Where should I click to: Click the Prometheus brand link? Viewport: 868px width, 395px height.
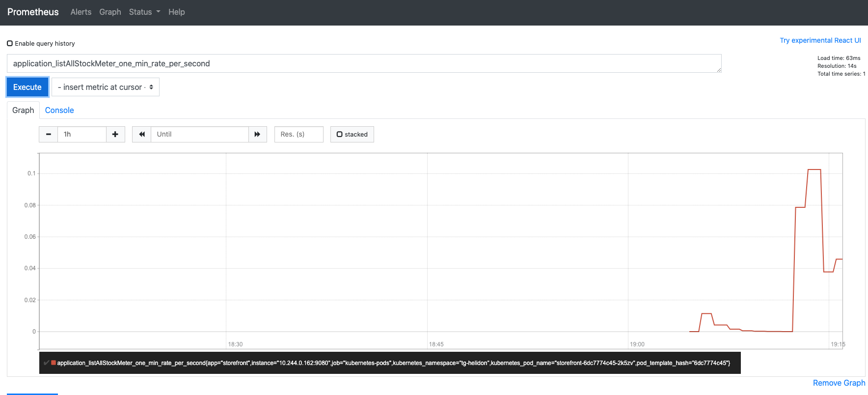[33, 12]
